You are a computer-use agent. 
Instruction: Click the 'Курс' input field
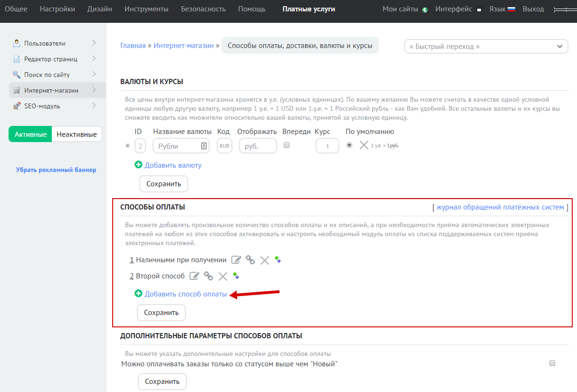(327, 146)
